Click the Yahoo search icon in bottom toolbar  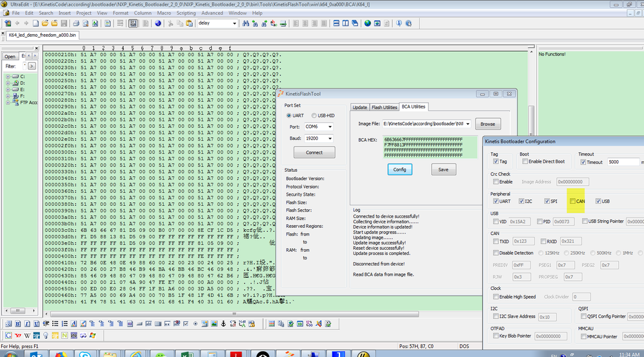(x=17, y=336)
